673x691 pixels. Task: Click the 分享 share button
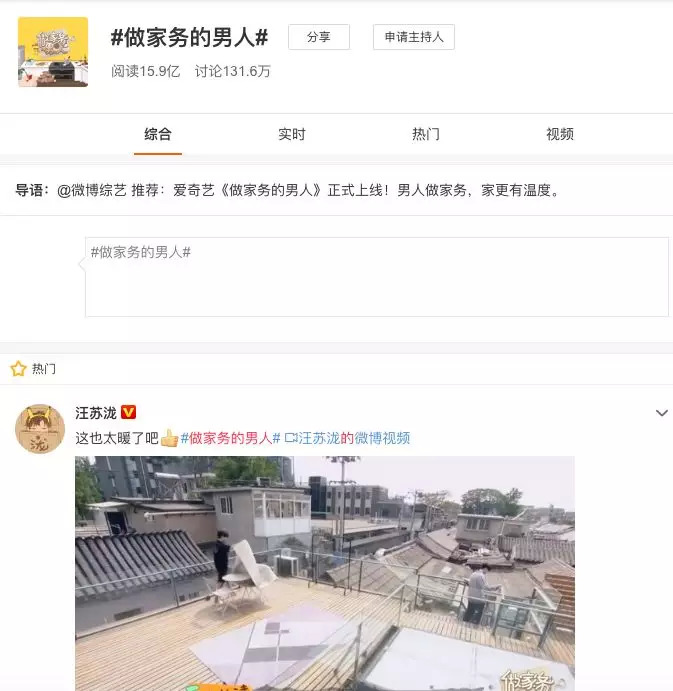pos(319,37)
